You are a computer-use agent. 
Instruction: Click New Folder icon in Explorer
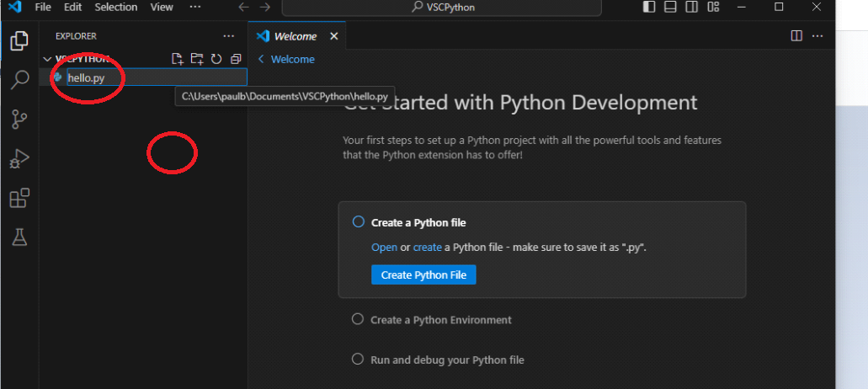[x=196, y=59]
